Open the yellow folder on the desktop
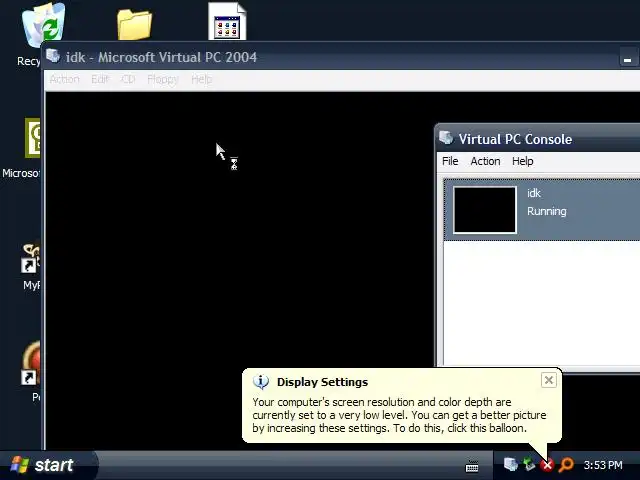Screen dimensions: 640x480 click(x=134, y=25)
